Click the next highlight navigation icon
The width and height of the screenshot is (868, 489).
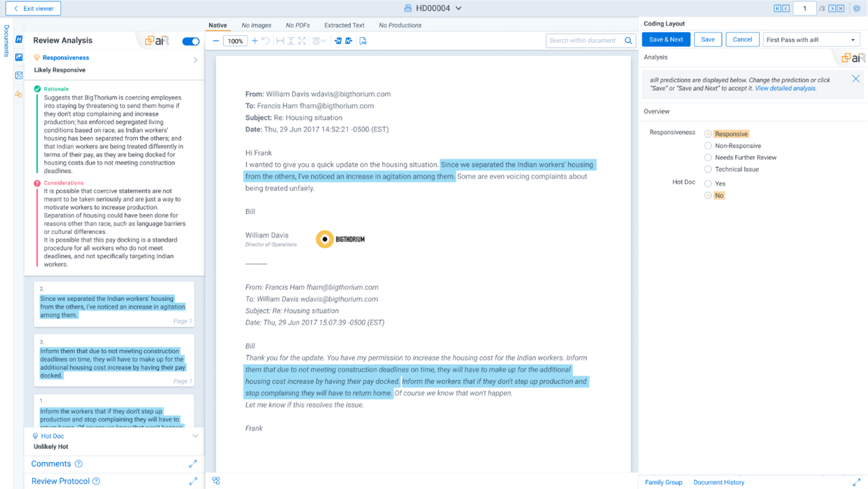(x=348, y=41)
